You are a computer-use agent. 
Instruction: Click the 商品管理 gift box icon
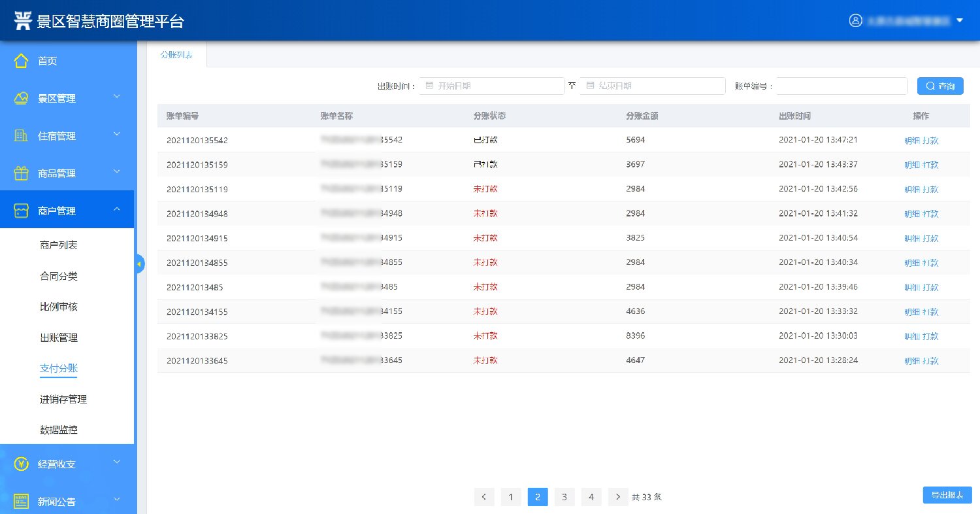point(22,173)
